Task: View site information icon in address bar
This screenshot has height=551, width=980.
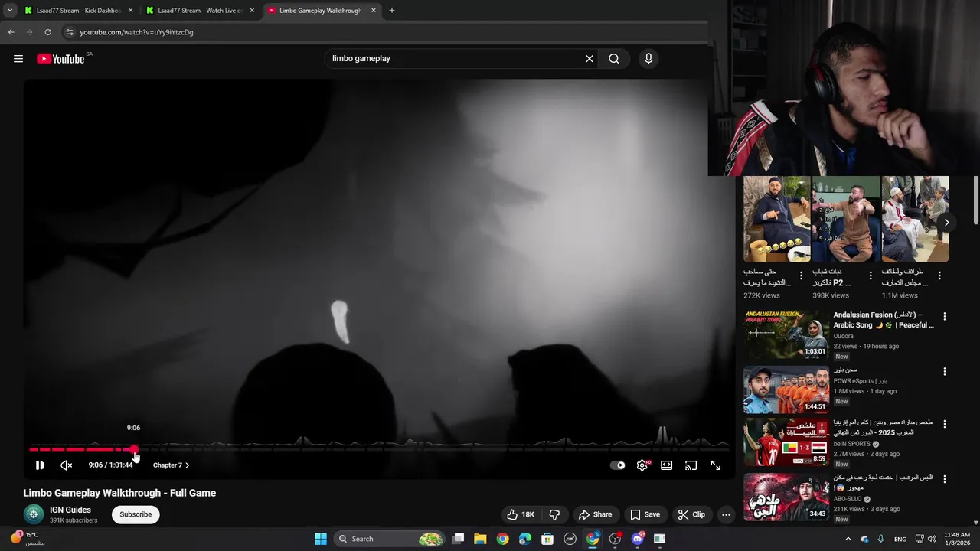Action: [70, 32]
